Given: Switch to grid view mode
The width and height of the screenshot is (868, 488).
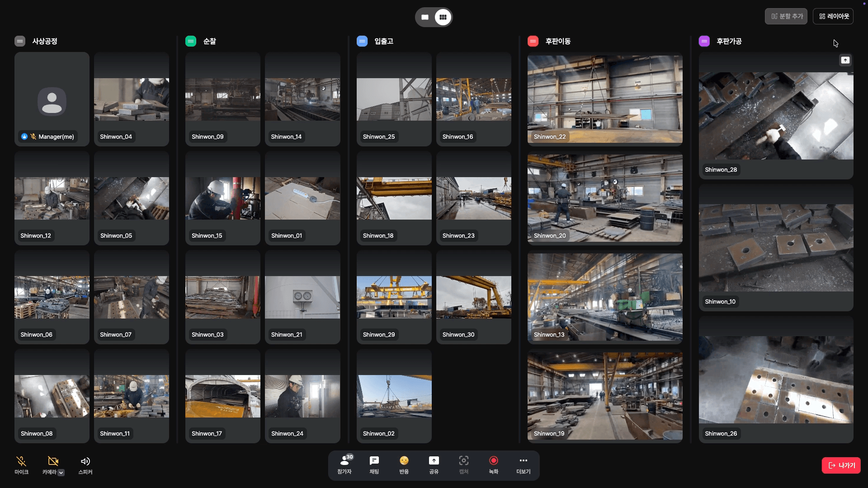Looking at the screenshot, I should [443, 17].
